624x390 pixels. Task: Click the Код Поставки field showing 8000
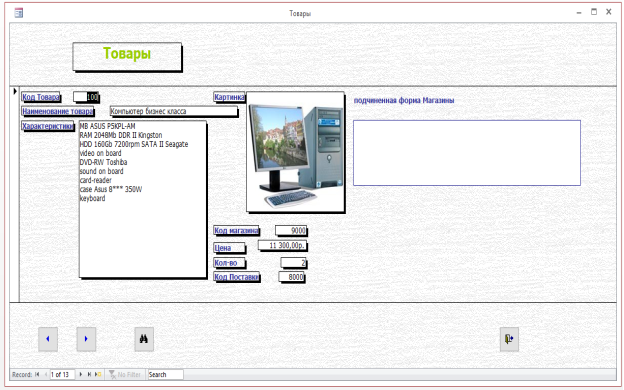291,277
